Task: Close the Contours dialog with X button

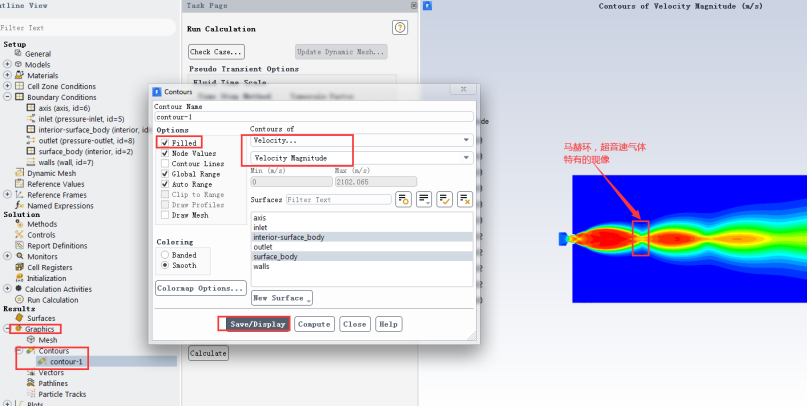Action: 463,90
